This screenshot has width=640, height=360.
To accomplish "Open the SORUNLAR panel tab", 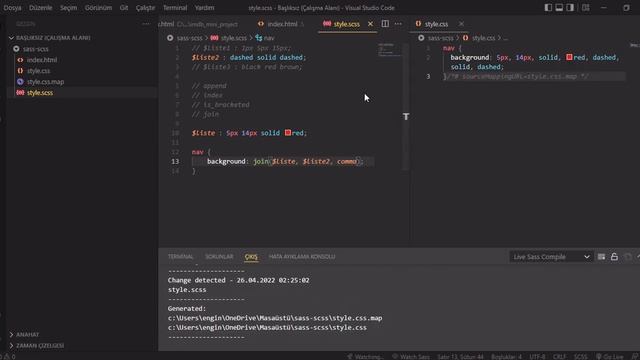I will (x=219, y=257).
